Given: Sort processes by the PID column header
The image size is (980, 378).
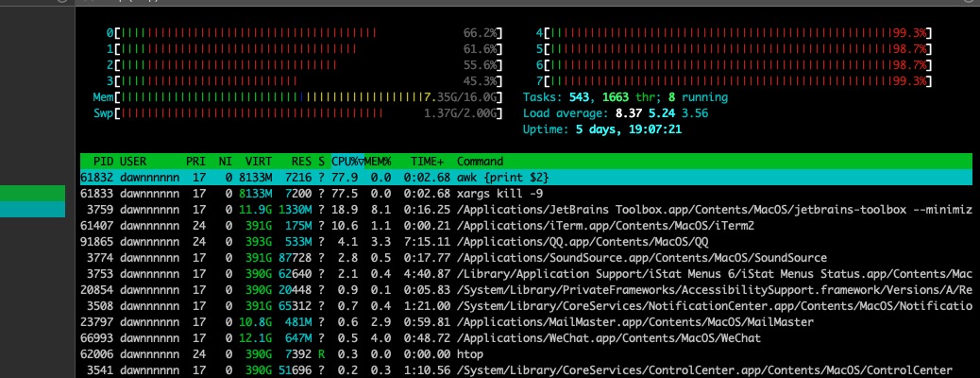Looking at the screenshot, I should (103, 162).
